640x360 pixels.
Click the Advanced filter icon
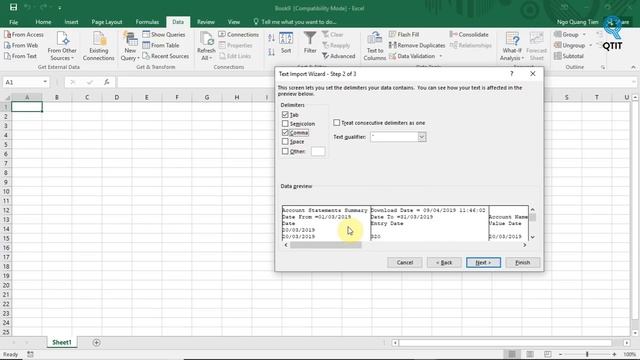coord(325,56)
